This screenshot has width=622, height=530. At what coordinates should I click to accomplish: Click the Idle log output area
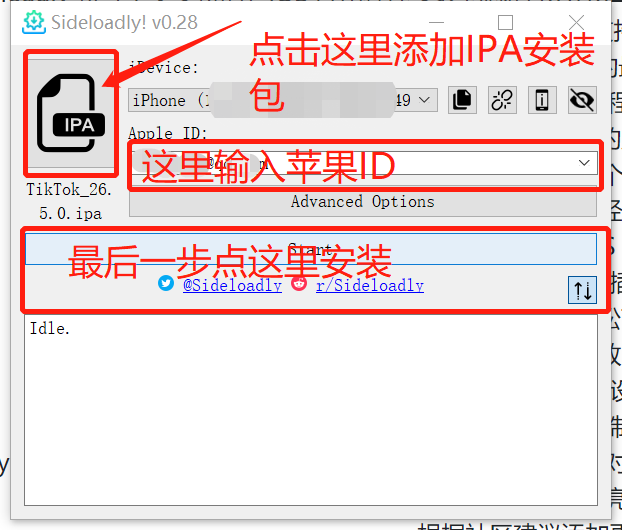(311, 410)
